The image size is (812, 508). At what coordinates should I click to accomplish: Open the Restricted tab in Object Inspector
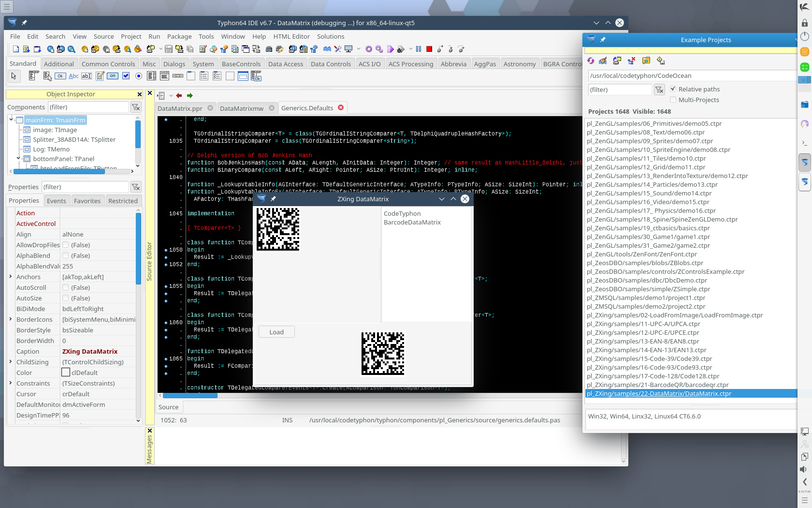coord(123,201)
